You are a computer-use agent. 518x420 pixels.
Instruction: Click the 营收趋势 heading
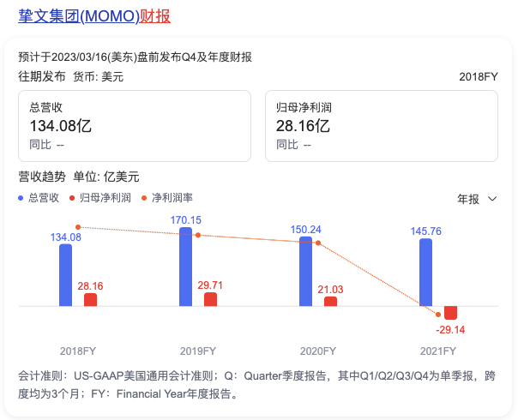click(42, 177)
